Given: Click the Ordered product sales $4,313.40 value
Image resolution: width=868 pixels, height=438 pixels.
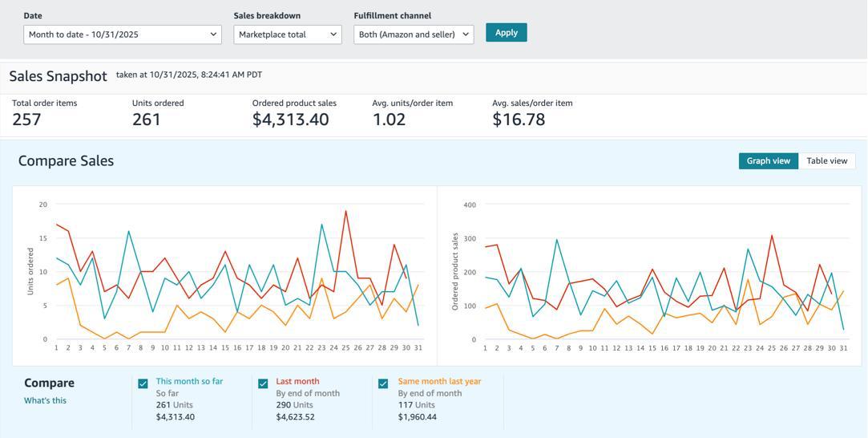Looking at the screenshot, I should tap(290, 120).
